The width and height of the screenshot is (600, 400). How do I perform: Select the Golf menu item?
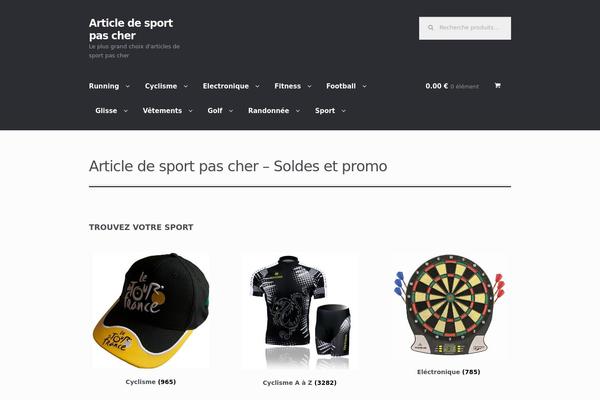click(x=215, y=111)
